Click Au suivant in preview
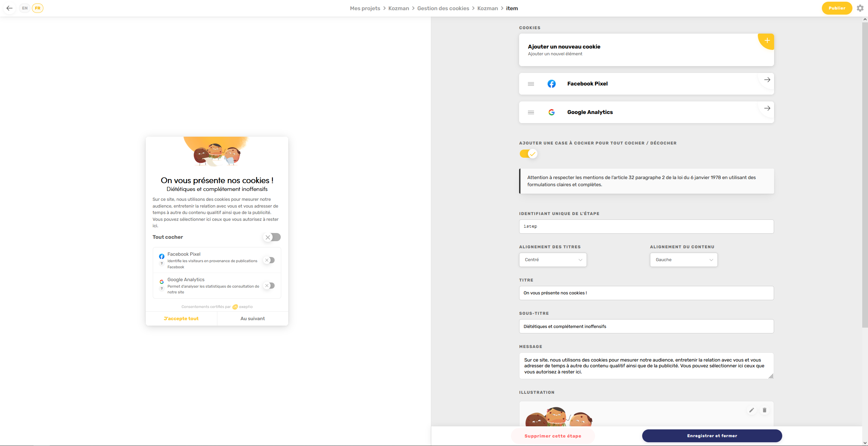This screenshot has width=868, height=446. (253, 318)
